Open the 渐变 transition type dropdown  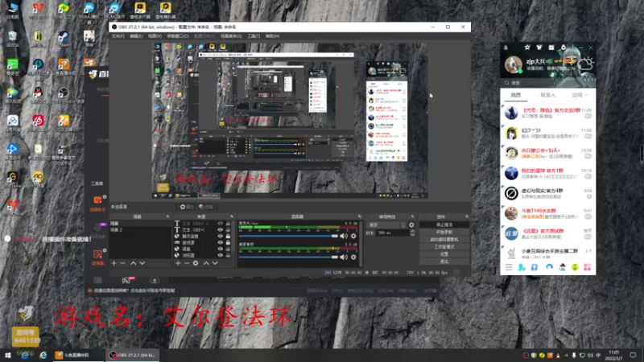(x=386, y=225)
